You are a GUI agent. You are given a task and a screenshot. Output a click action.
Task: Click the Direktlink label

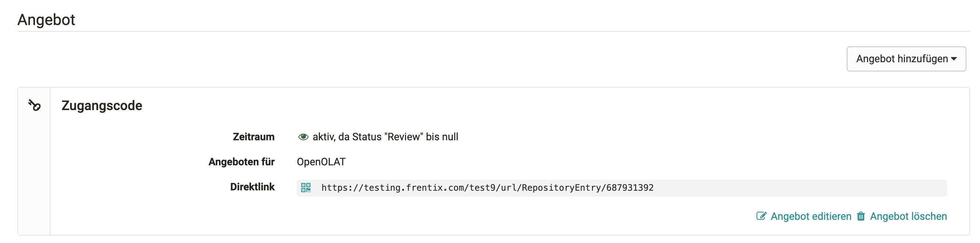pos(252,187)
